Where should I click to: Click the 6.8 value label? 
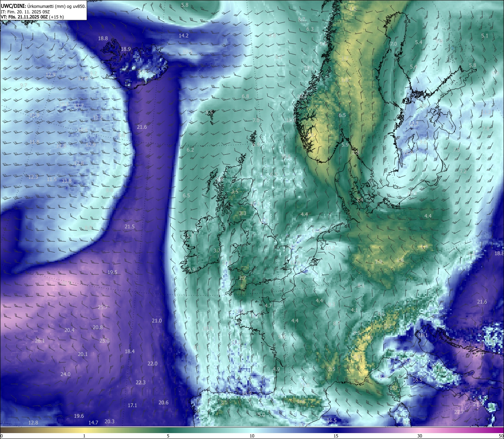pyautogui.click(x=245, y=96)
